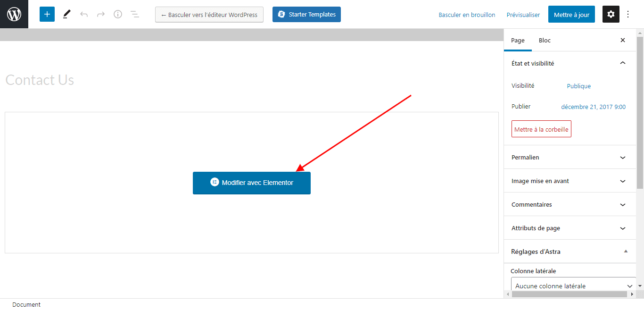Screen dimensions: 644x310
Task: Click the Mettre à la corbeille button
Action: tap(541, 128)
